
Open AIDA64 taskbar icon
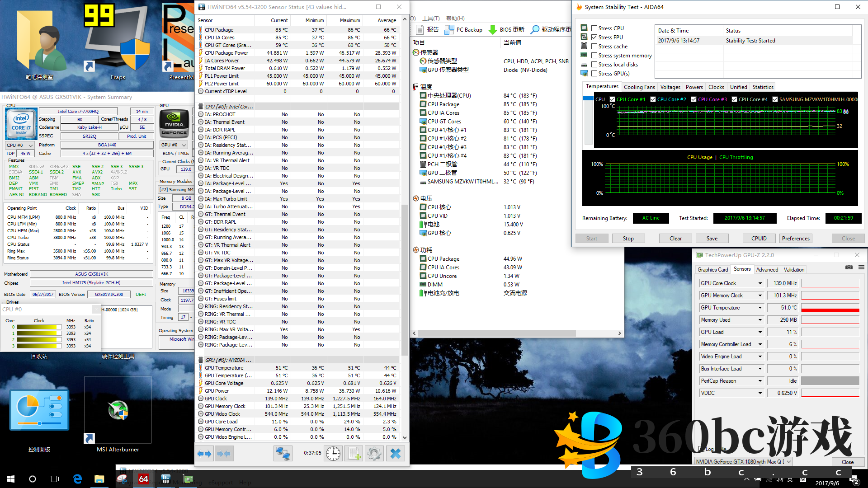(144, 479)
